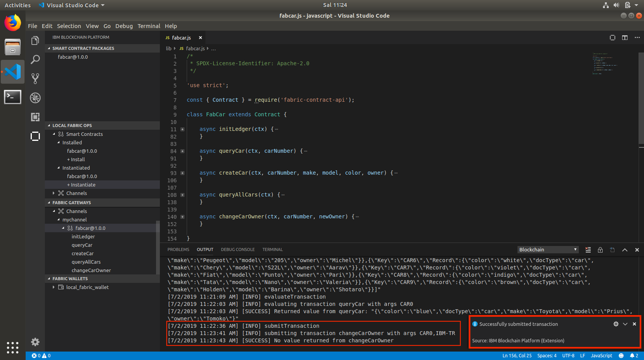Open the Activities overview
Viewport: 644px width, 360px height.
click(x=18, y=5)
